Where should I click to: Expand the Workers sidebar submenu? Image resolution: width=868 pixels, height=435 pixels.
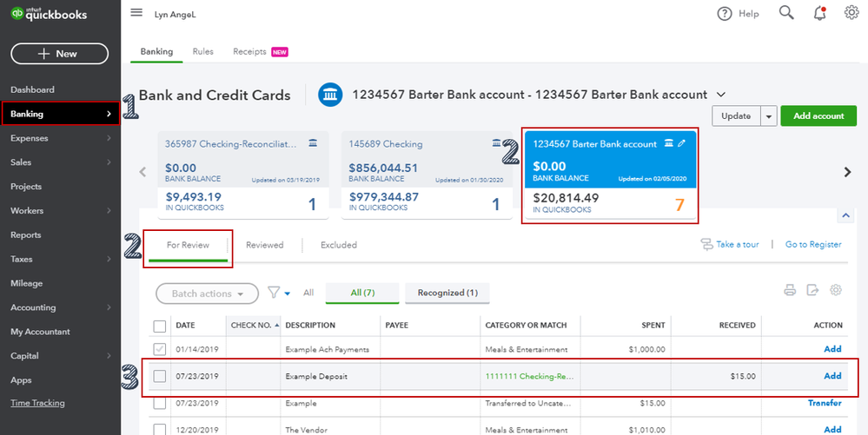pos(109,211)
